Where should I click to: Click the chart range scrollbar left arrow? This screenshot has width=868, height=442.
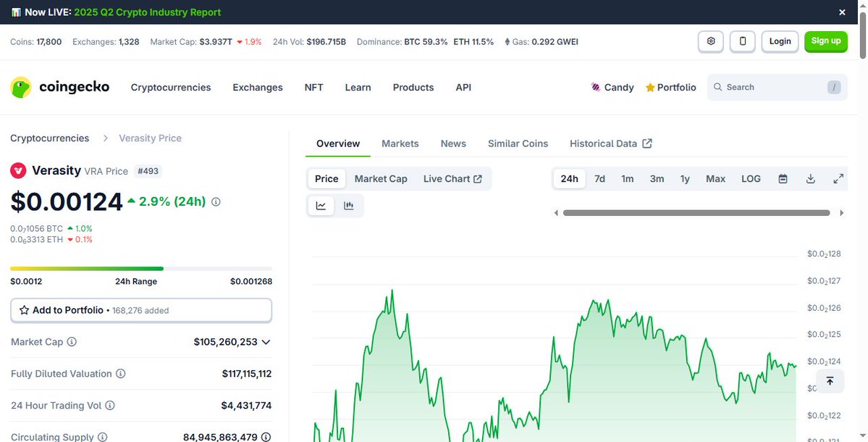556,213
